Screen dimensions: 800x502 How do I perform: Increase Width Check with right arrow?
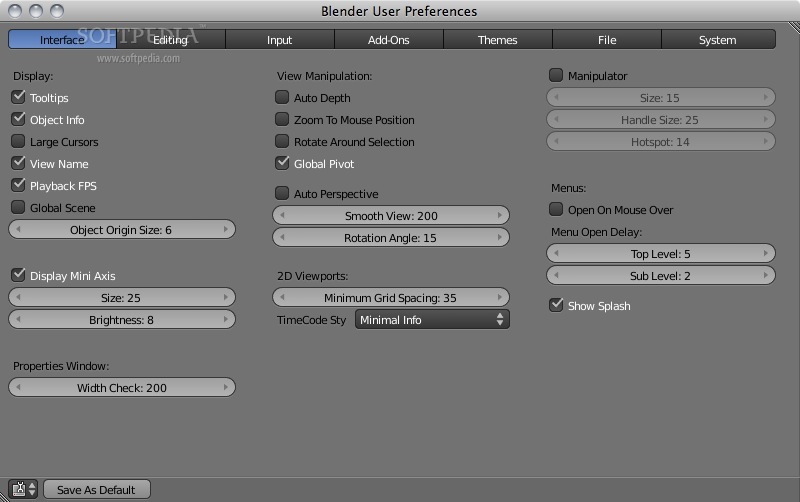[226, 387]
